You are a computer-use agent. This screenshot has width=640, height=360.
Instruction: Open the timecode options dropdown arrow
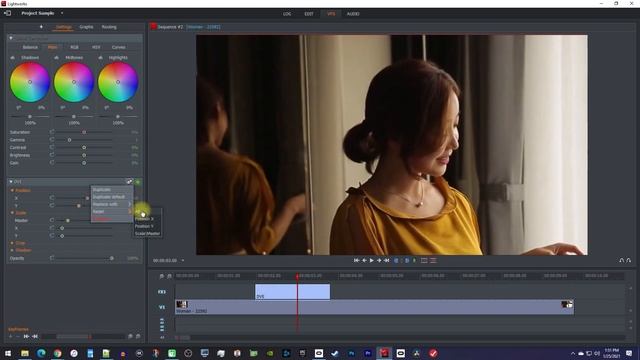pyautogui.click(x=183, y=260)
